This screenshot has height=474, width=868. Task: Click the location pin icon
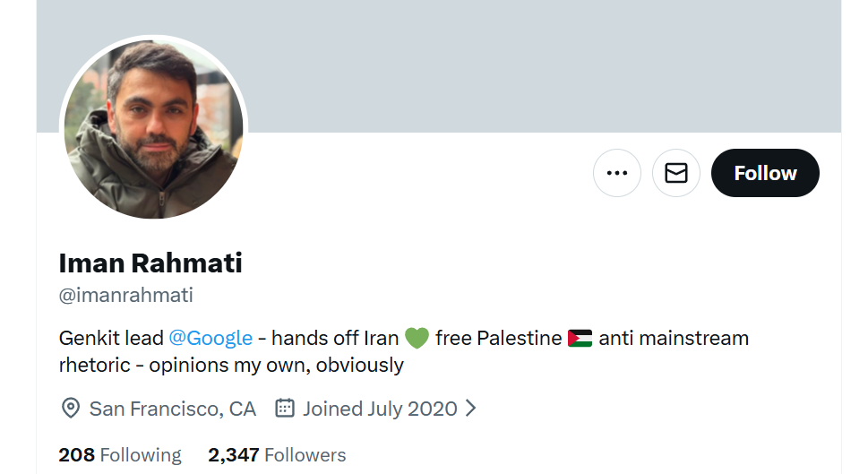[x=70, y=409]
